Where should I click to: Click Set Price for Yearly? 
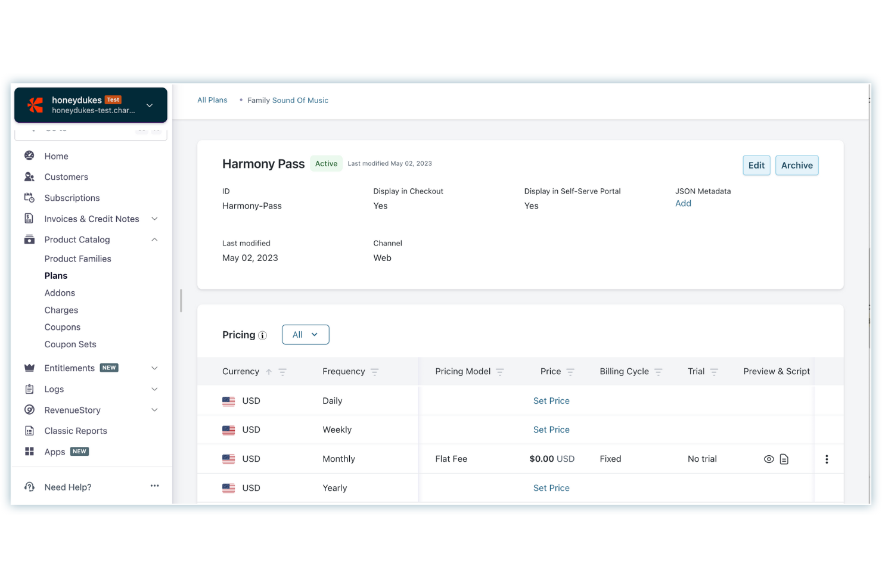(551, 488)
